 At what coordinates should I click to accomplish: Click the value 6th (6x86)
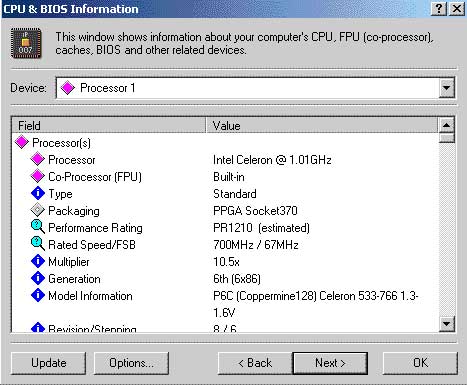237,279
